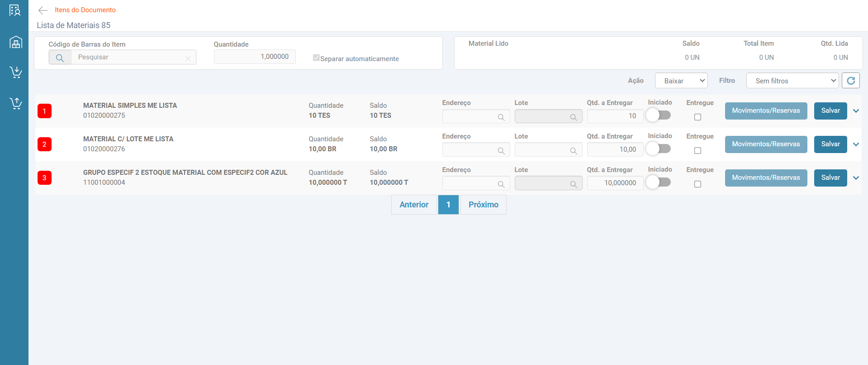The width and height of the screenshot is (868, 365).
Task: Click the cart download sidebar icon
Action: tap(16, 72)
